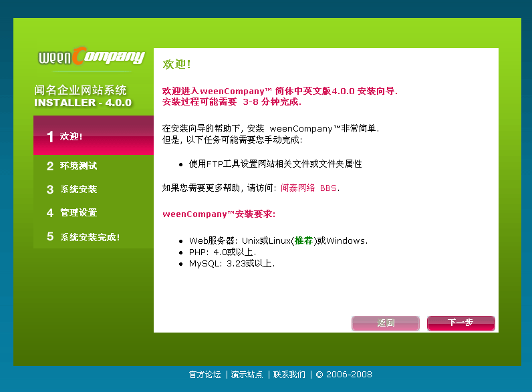Click the MySQL: 3.23或以上 requirement line

tap(232, 264)
